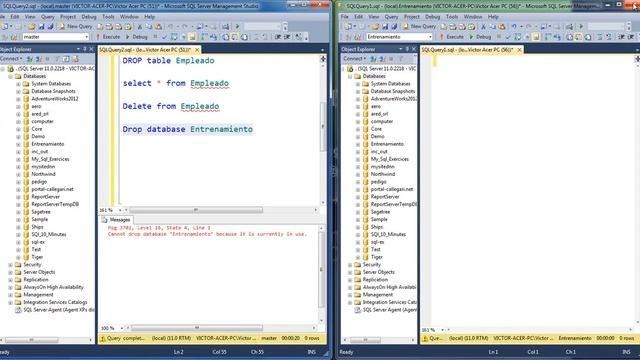Click the 'Cannot drop database' error message text
The height and width of the screenshot is (360, 640).
click(207, 234)
